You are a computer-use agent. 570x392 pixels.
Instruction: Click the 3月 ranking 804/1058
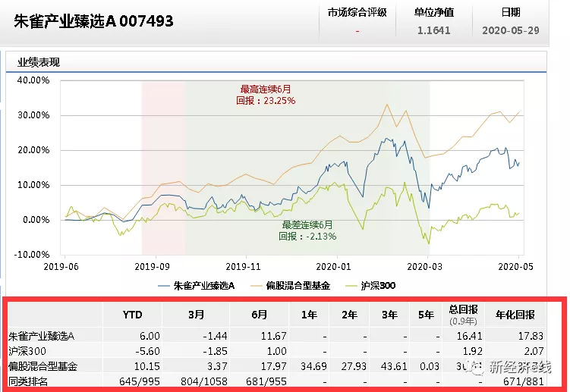(x=204, y=381)
